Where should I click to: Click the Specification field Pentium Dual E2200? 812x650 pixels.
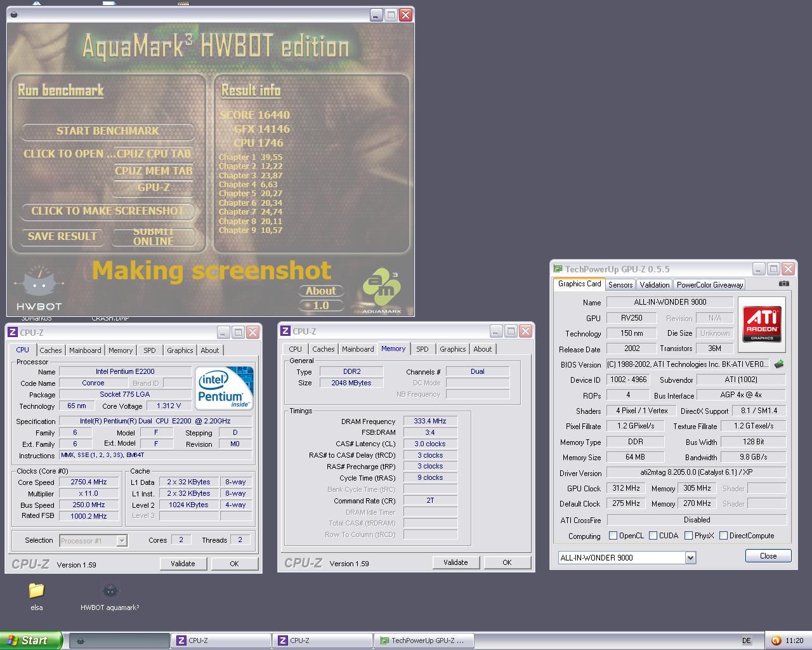coord(155,421)
